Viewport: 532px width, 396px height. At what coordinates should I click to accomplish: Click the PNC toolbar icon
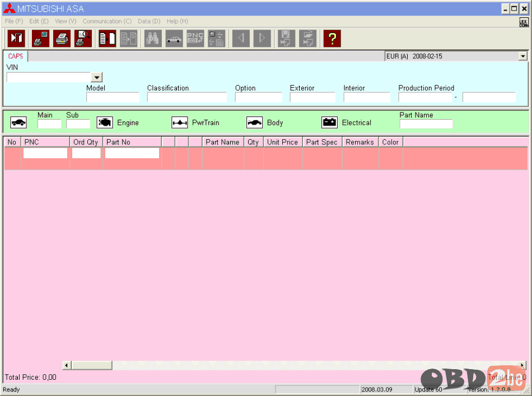click(x=195, y=38)
